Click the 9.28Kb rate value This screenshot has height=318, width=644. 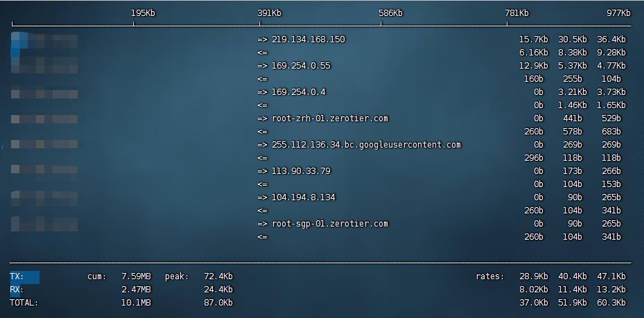(611, 53)
